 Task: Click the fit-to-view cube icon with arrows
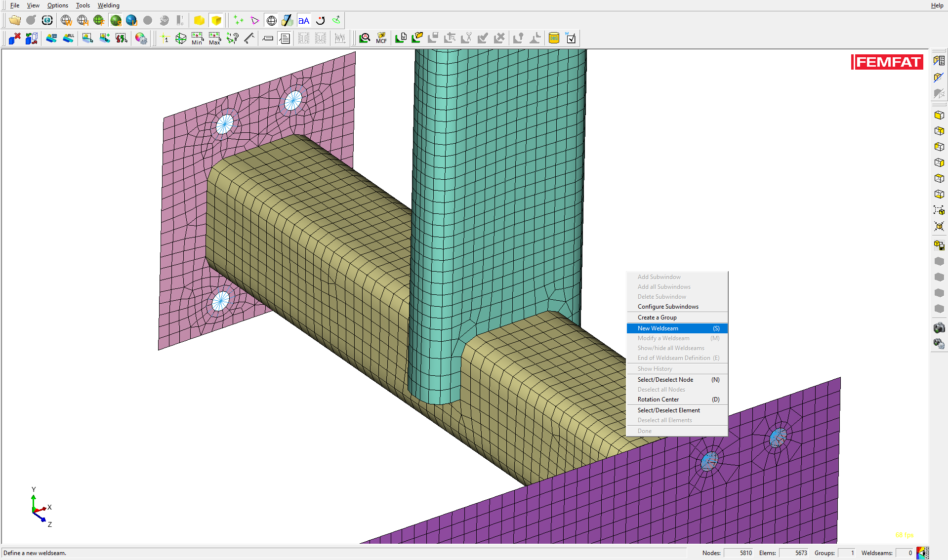click(939, 226)
